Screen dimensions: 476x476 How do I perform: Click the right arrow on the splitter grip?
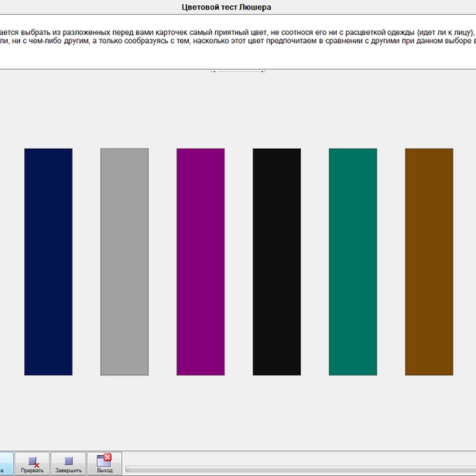coord(263,71)
